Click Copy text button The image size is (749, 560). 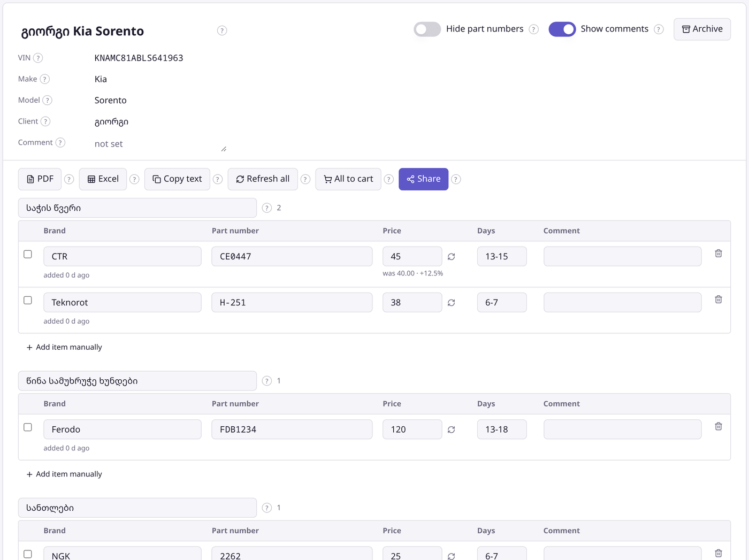[177, 179]
